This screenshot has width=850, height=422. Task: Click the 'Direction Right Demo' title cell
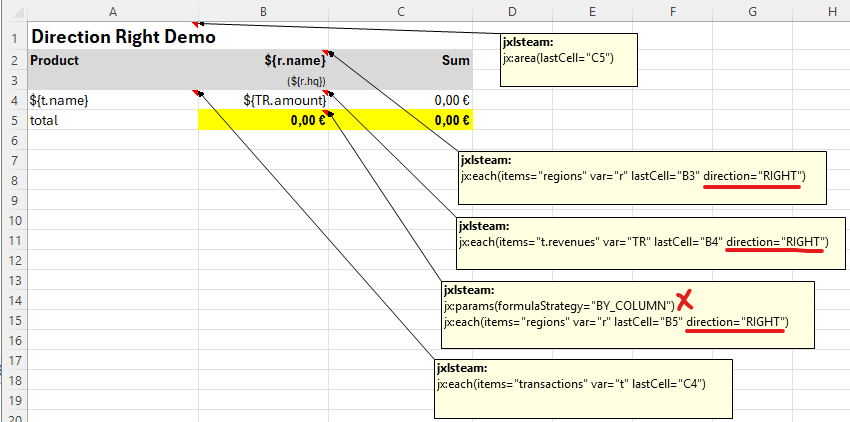pos(122,37)
